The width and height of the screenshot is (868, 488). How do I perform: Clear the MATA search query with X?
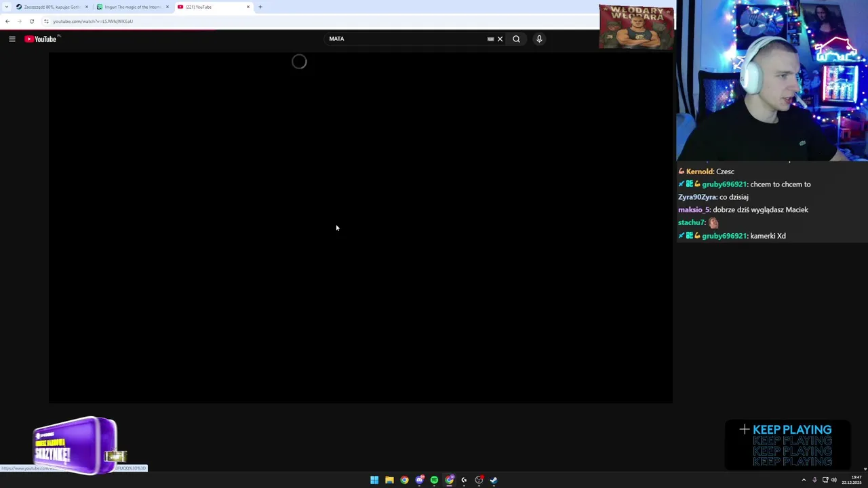(x=500, y=39)
